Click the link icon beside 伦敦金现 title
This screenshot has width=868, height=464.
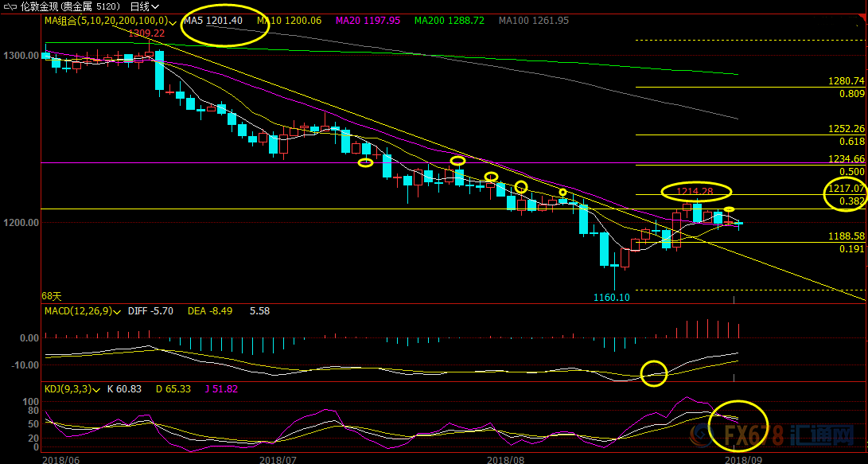10,6
